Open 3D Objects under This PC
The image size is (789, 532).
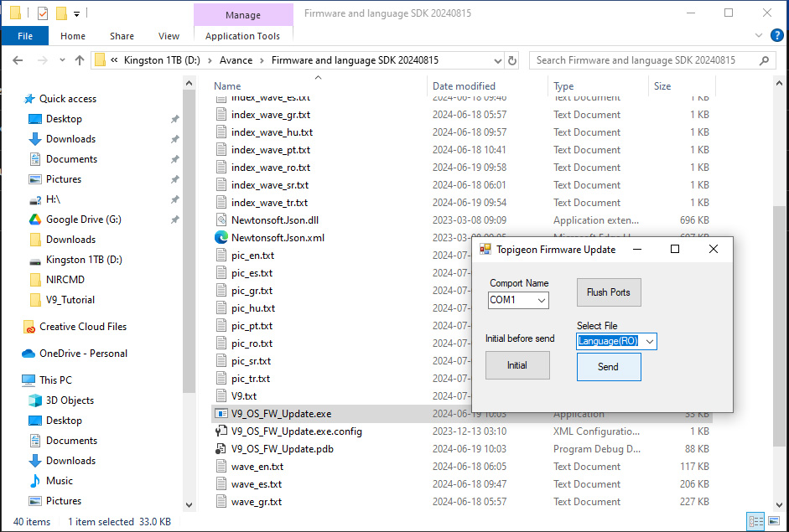70,400
